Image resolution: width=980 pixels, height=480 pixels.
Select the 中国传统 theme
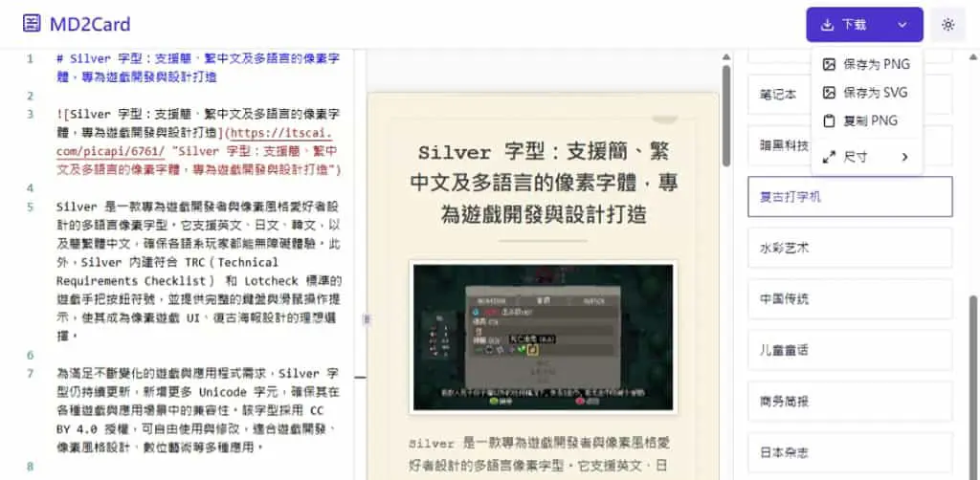click(850, 299)
